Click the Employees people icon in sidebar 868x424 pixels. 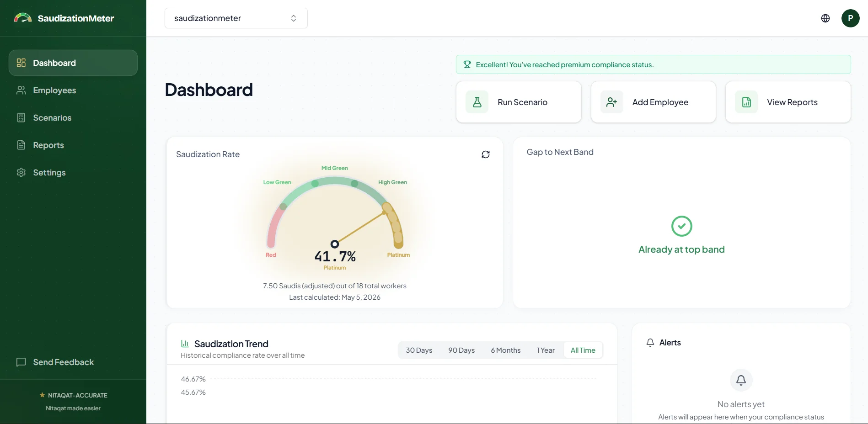coord(21,90)
